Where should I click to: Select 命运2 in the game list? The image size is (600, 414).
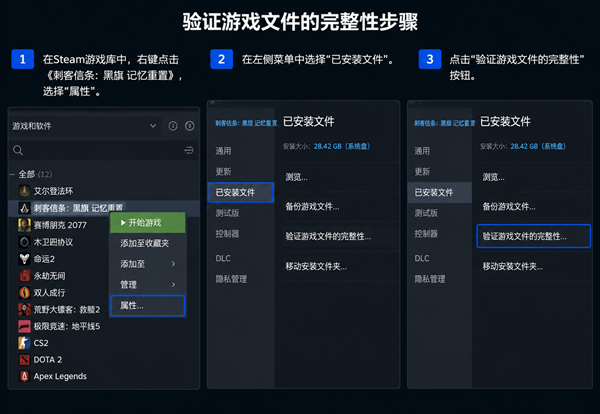coord(44,259)
